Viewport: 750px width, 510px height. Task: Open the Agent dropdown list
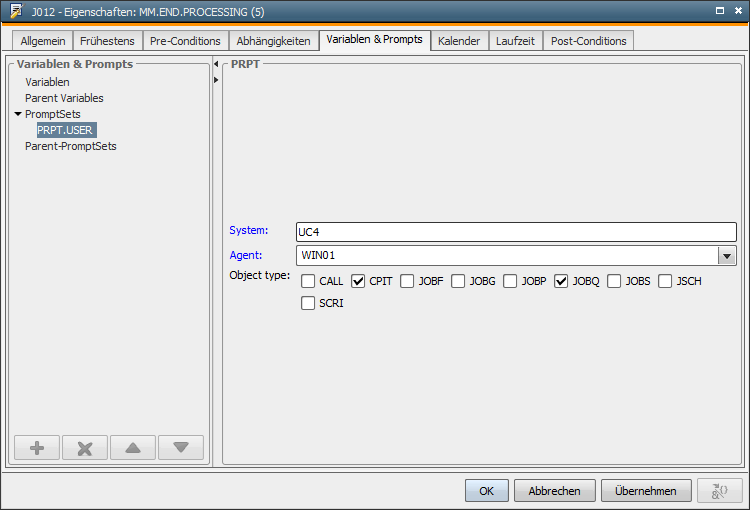point(727,255)
